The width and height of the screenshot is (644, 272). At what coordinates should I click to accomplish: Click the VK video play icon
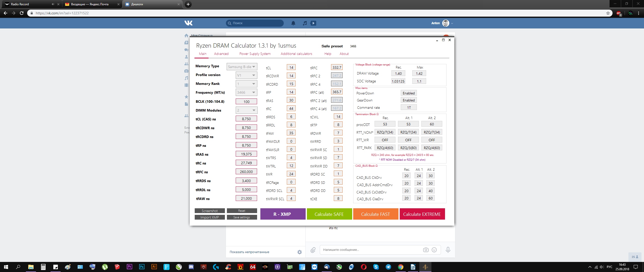pyautogui.click(x=313, y=23)
